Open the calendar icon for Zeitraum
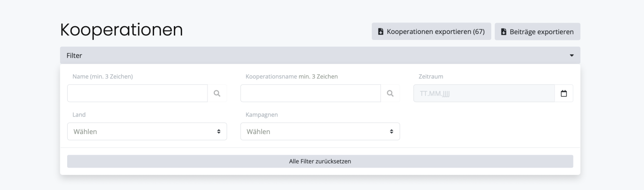644x190 pixels. pos(563,93)
